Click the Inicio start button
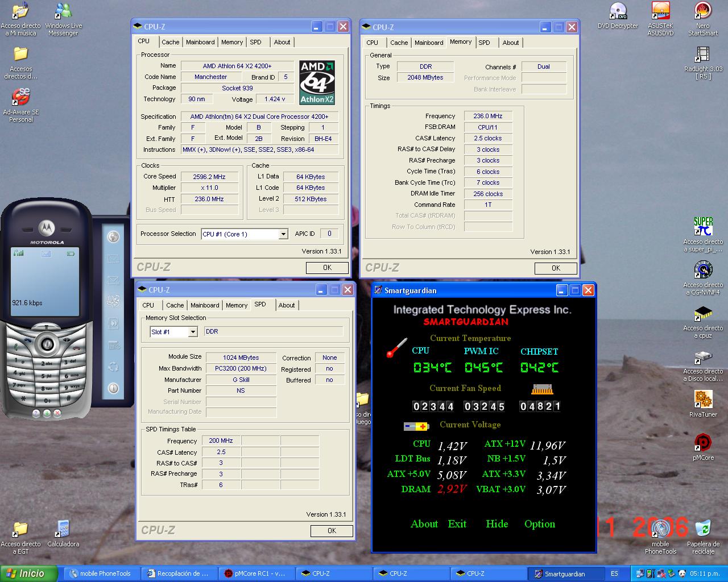Viewport: 728px width, 582px height. click(x=28, y=573)
